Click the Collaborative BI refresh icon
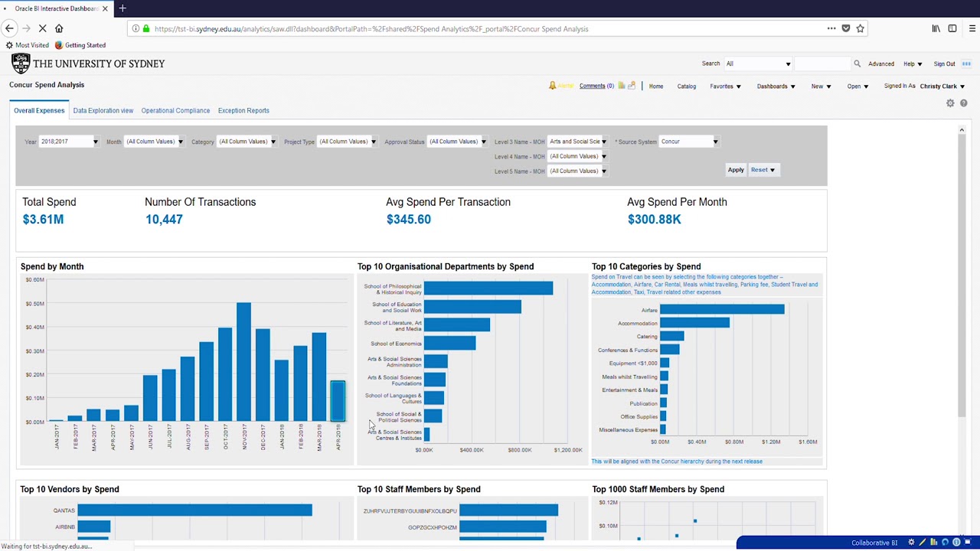980x551 pixels. pyautogui.click(x=945, y=543)
